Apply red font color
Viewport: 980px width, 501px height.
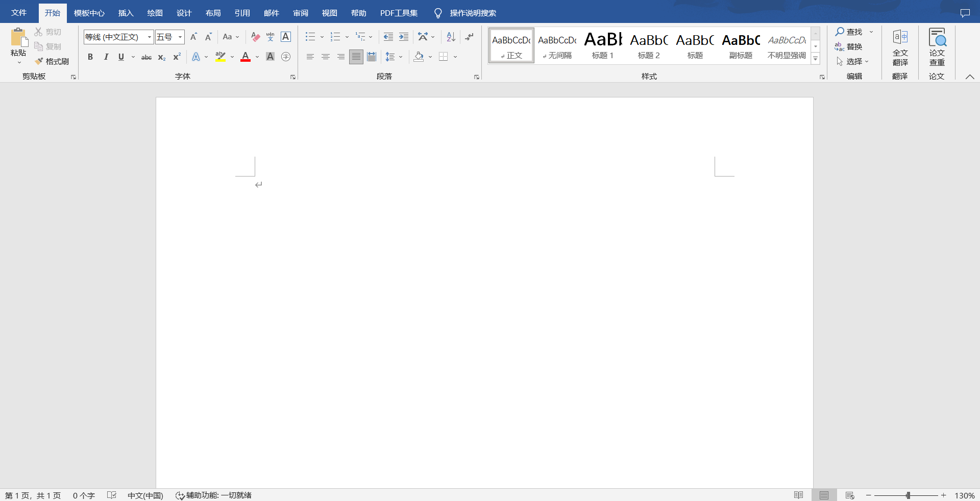point(246,57)
